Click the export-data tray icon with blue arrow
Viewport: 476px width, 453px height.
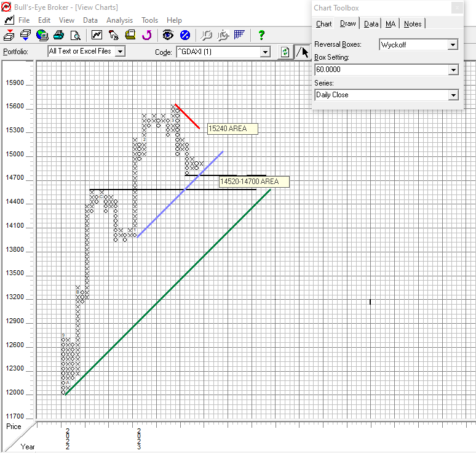click(x=25, y=35)
